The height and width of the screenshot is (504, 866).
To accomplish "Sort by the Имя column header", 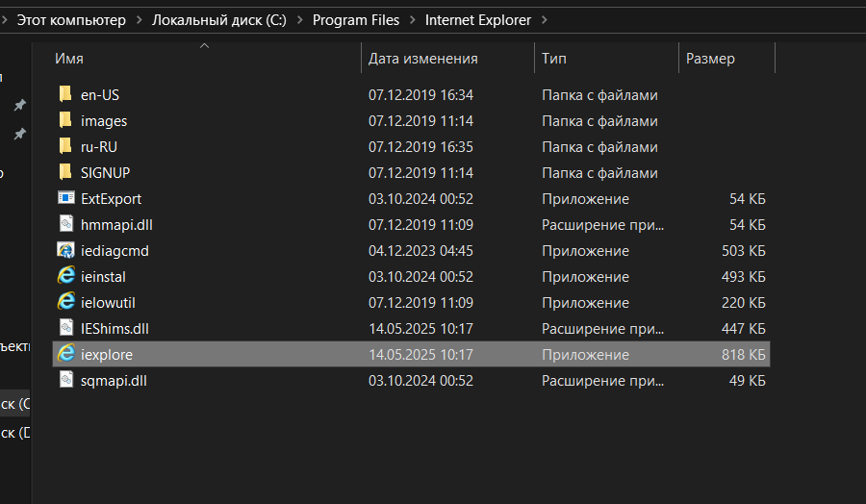I will click(x=69, y=59).
